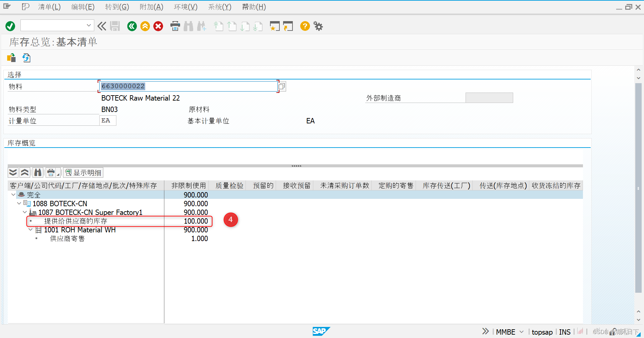This screenshot has height=338, width=644.
Task: Collapse 1087 BOTECK-CN Super Factory1 node
Action: point(25,212)
